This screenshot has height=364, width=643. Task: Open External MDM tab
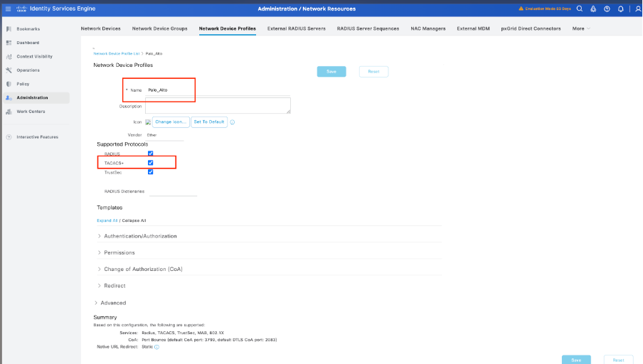click(x=473, y=28)
